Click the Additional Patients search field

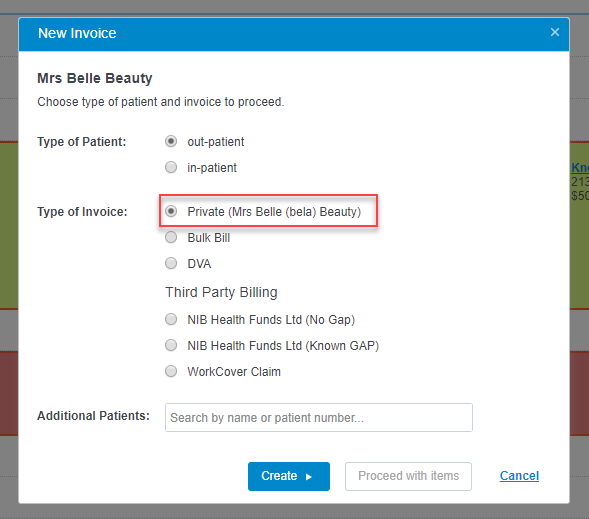[319, 418]
